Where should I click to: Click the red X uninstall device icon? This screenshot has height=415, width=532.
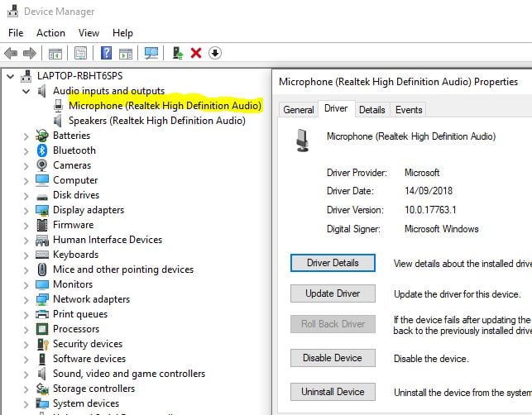(196, 53)
